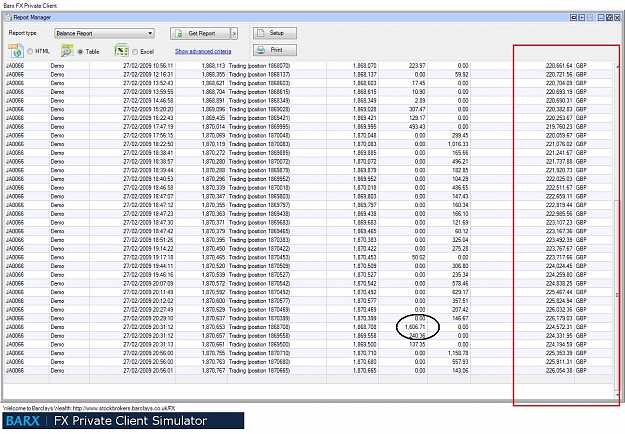Click the Report type label

click(22, 33)
